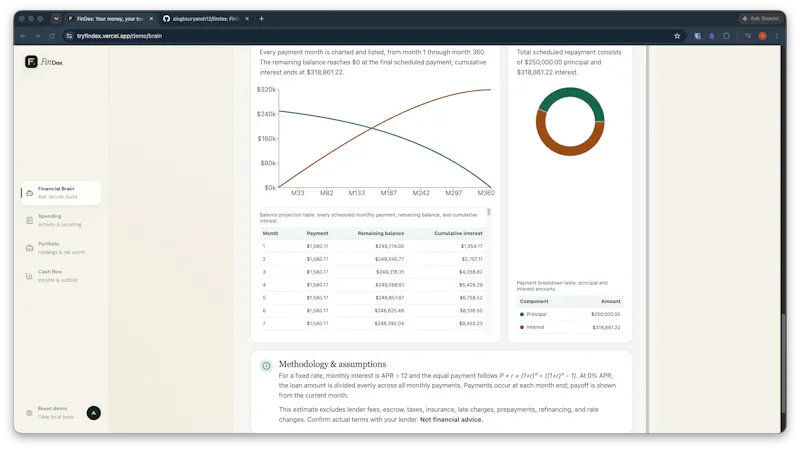
Task: Click the green Principal legend dot
Action: coord(521,314)
